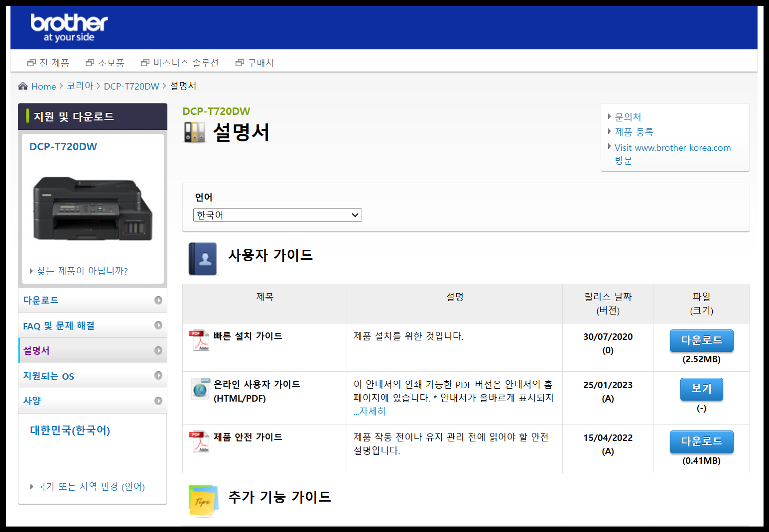769x532 pixels.
Task: Click new-window icon beside 소모품
Action: (90, 63)
